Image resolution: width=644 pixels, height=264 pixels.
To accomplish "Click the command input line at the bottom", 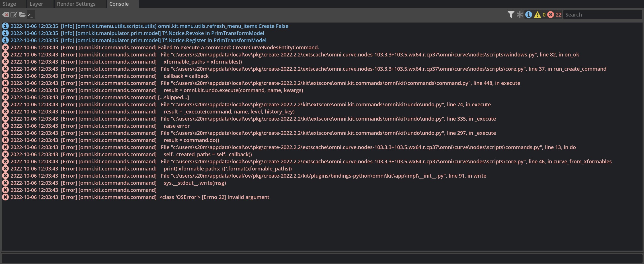I will coord(322,259).
